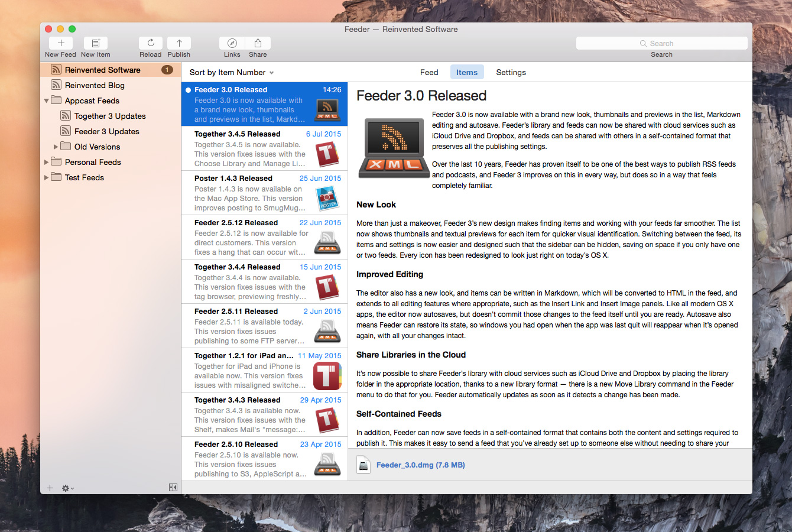The height and width of the screenshot is (532, 792).
Task: Click the RSS icon beside Feeder 3 Updates
Action: [x=66, y=131]
